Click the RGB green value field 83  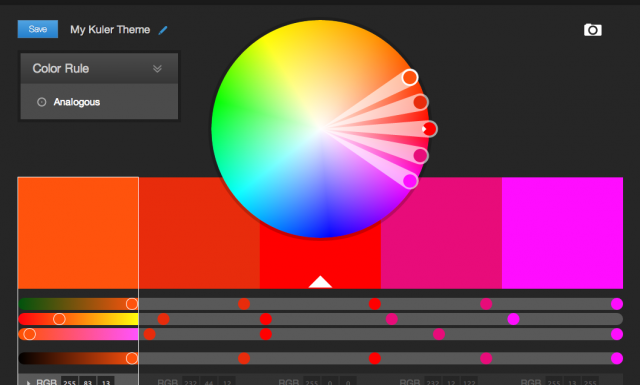tap(87, 381)
